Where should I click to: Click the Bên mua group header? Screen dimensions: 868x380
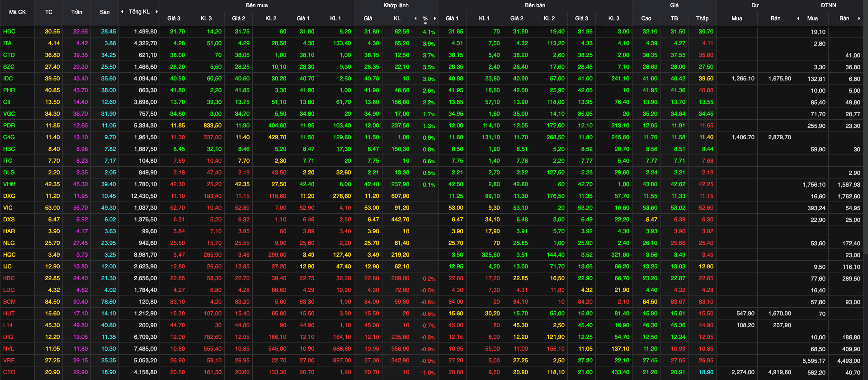point(257,5)
